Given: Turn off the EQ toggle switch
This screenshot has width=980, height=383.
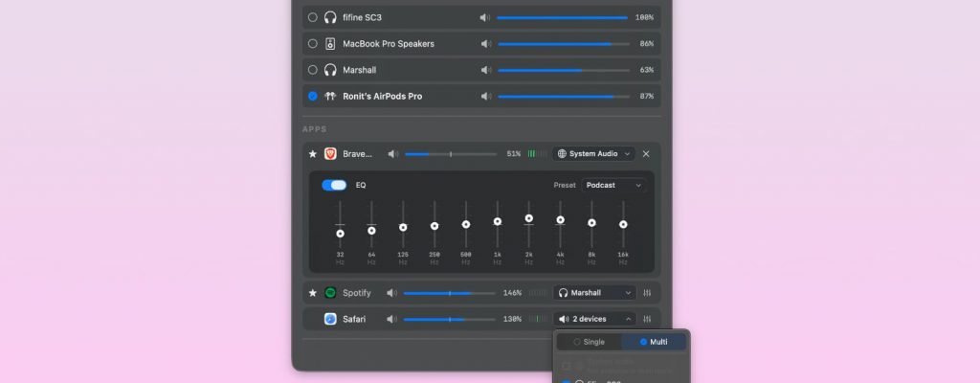Looking at the screenshot, I should coord(334,185).
